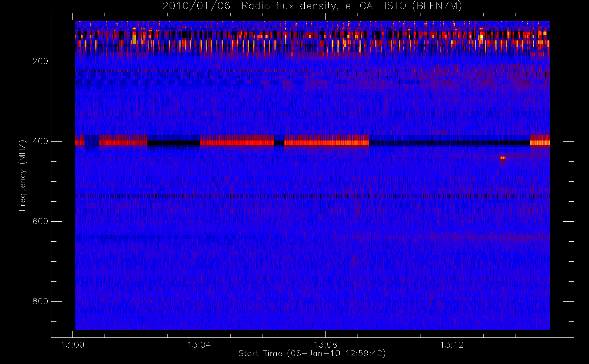Viewport: 589px width, 364px height.
Task: Click the 200 frequency tick label
Action: coord(40,61)
